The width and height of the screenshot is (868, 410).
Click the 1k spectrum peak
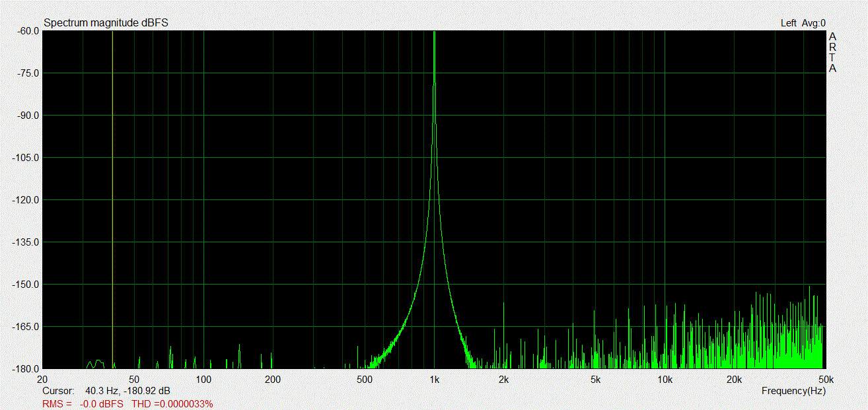(x=434, y=199)
